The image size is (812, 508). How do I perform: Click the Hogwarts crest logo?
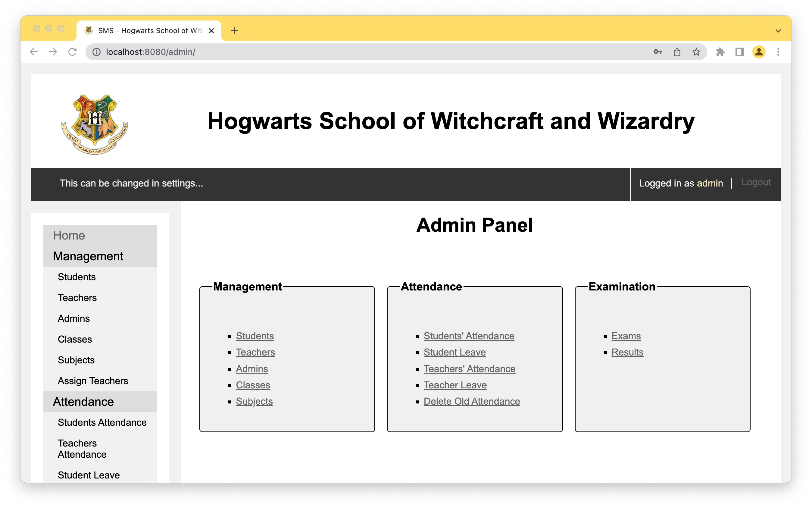click(x=95, y=124)
